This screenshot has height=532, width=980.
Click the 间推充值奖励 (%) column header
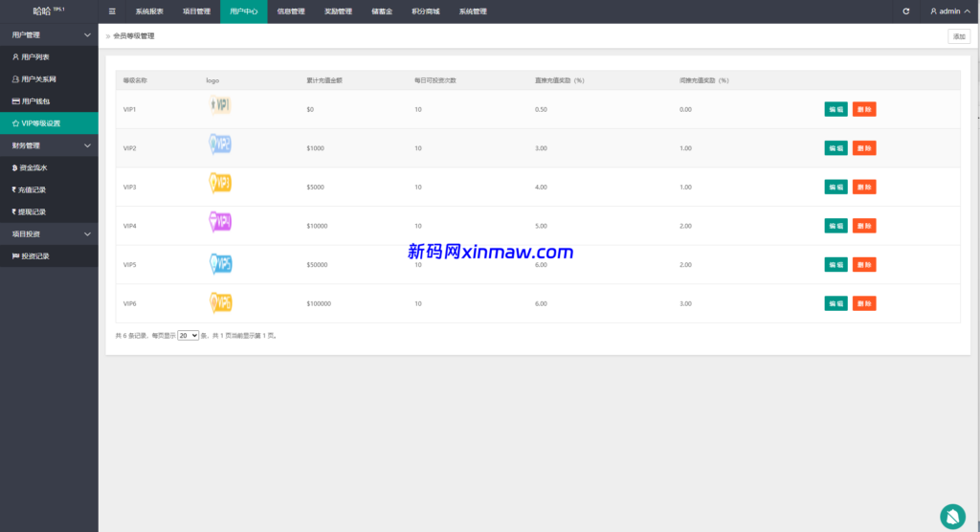703,80
